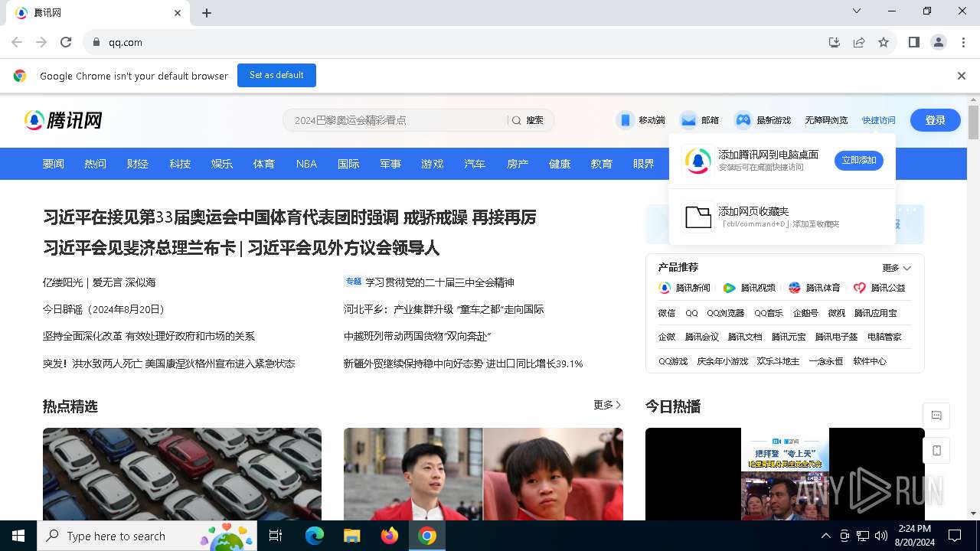The width and height of the screenshot is (980, 551).
Task: Bookmark this page with the star icon
Action: [x=884, y=42]
